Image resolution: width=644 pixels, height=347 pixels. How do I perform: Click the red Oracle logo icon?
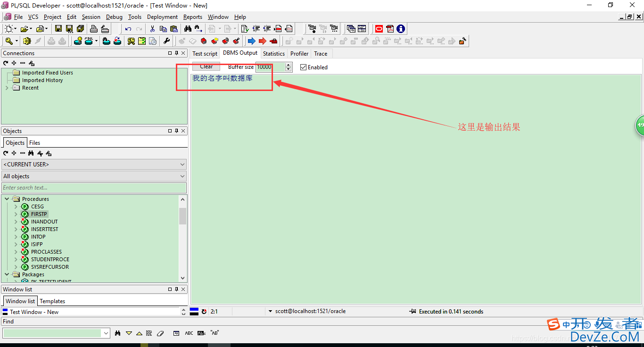379,29
